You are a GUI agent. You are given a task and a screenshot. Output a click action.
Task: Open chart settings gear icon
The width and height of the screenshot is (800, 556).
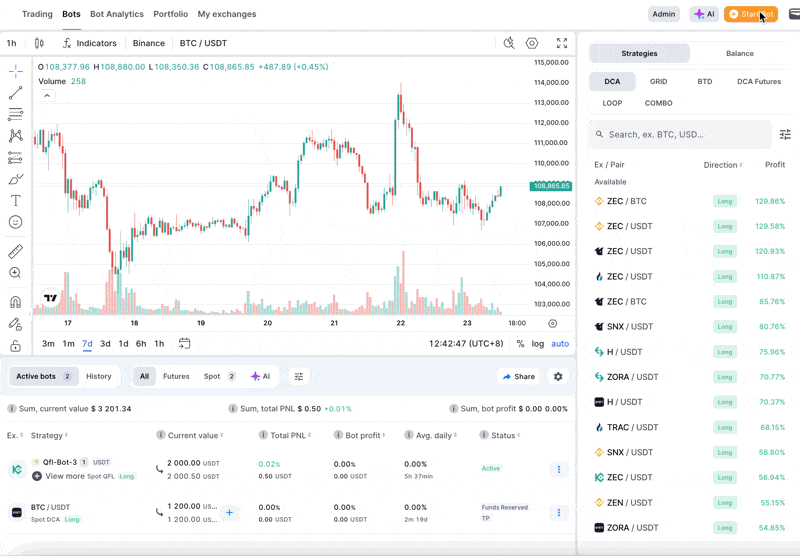[x=532, y=43]
